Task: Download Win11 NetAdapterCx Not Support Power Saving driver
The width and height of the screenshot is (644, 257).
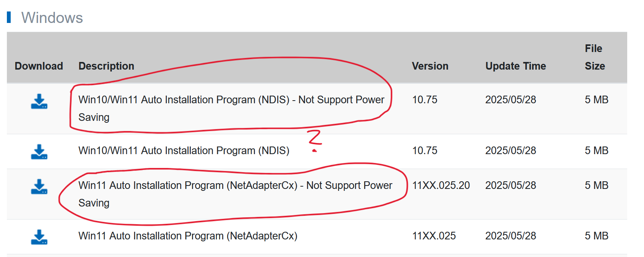Action: (x=39, y=187)
